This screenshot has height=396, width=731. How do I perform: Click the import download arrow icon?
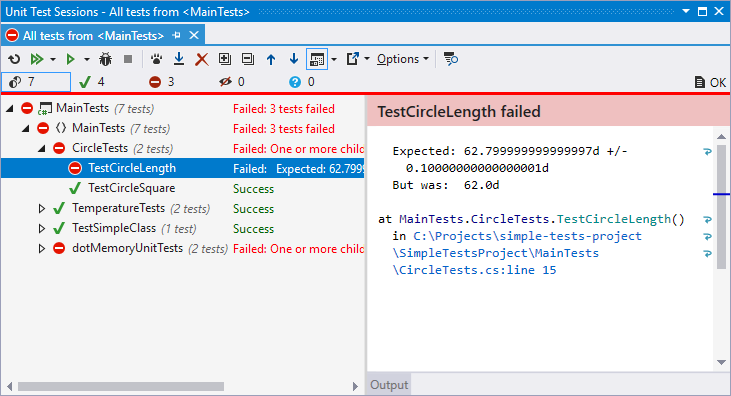(179, 59)
